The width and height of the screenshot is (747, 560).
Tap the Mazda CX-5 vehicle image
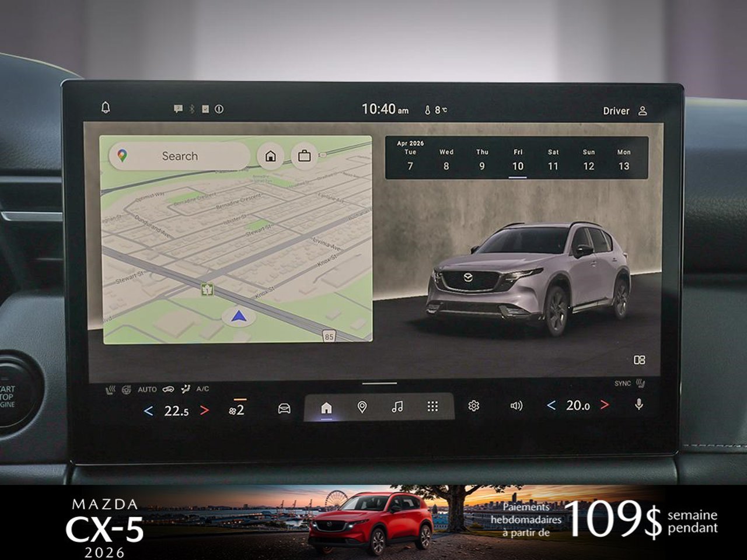click(528, 278)
